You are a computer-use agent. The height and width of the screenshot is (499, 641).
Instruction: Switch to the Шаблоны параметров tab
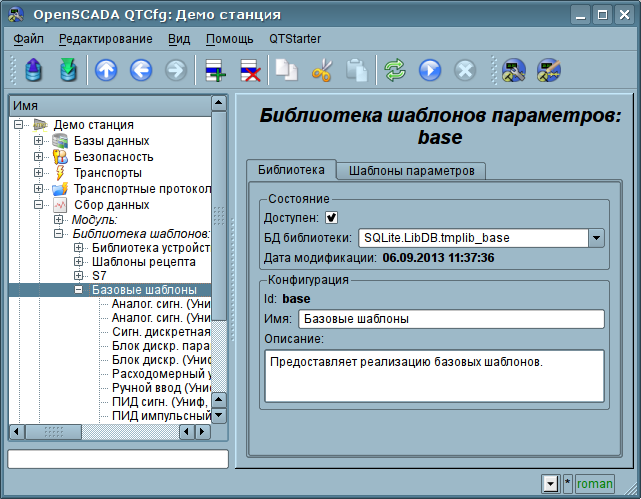pyautogui.click(x=411, y=171)
